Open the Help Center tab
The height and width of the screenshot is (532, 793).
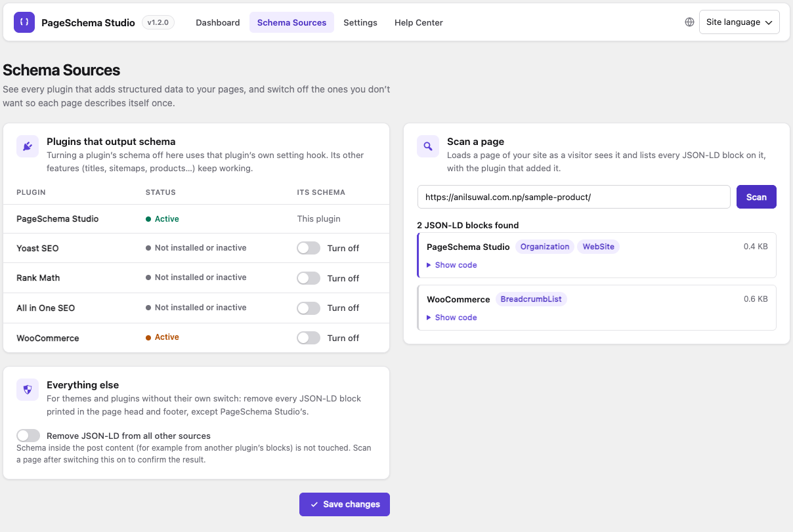(x=419, y=22)
